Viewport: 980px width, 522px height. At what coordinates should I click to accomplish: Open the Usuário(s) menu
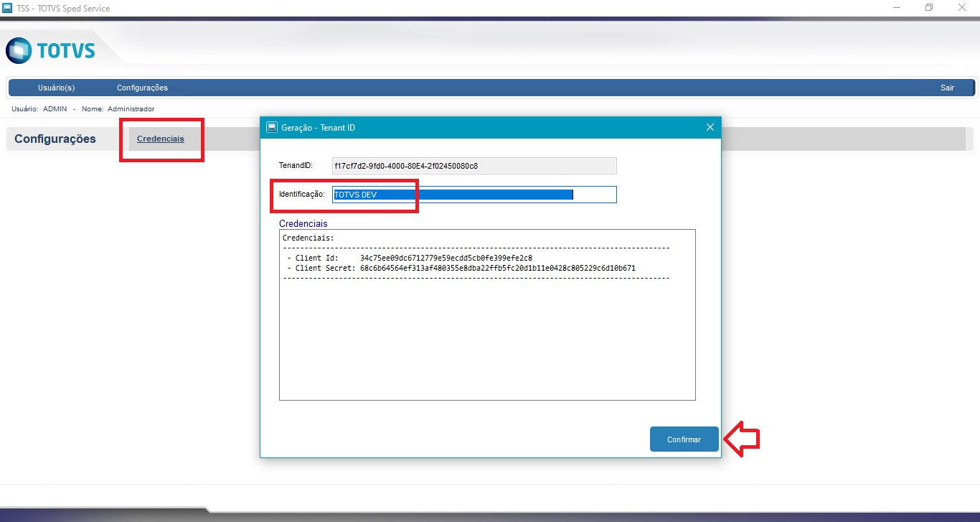(x=57, y=88)
